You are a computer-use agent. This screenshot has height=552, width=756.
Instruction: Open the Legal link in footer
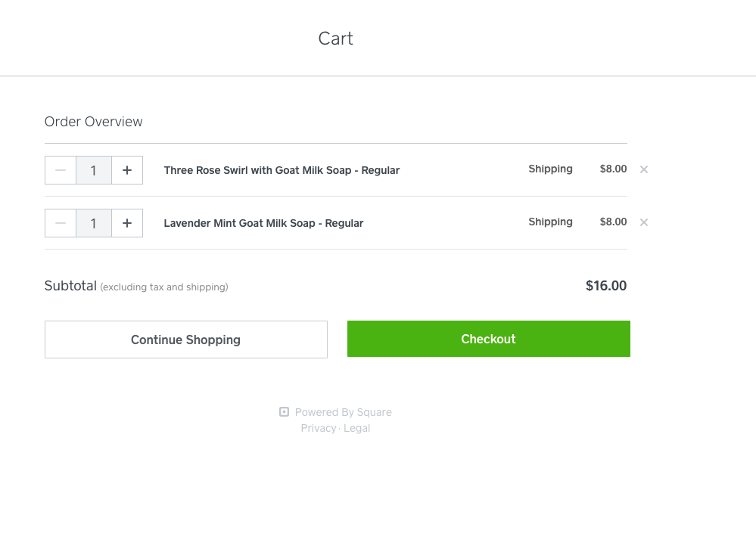356,428
